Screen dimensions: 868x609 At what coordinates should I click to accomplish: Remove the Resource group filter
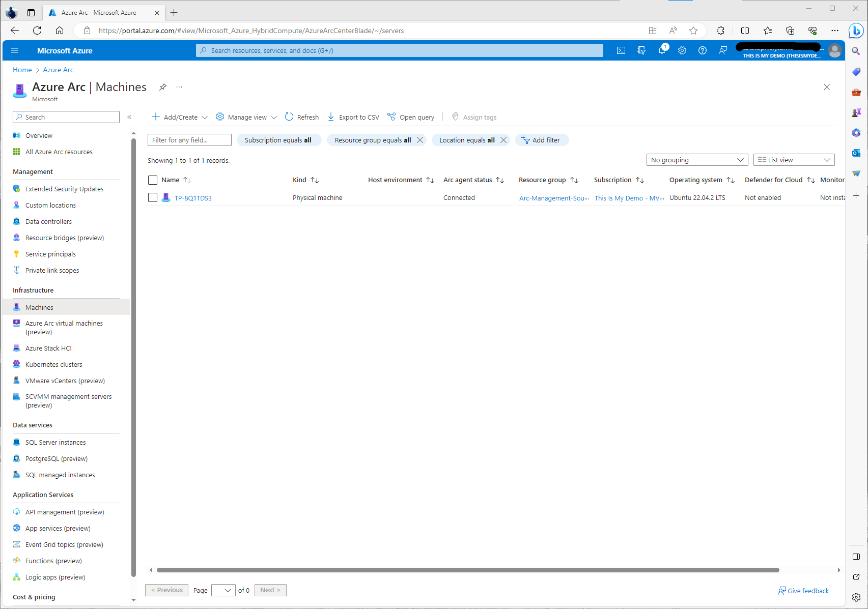coord(420,140)
